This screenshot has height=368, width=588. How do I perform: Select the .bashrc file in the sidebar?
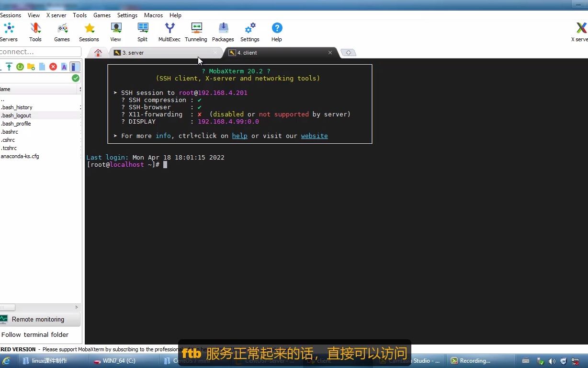click(x=10, y=132)
